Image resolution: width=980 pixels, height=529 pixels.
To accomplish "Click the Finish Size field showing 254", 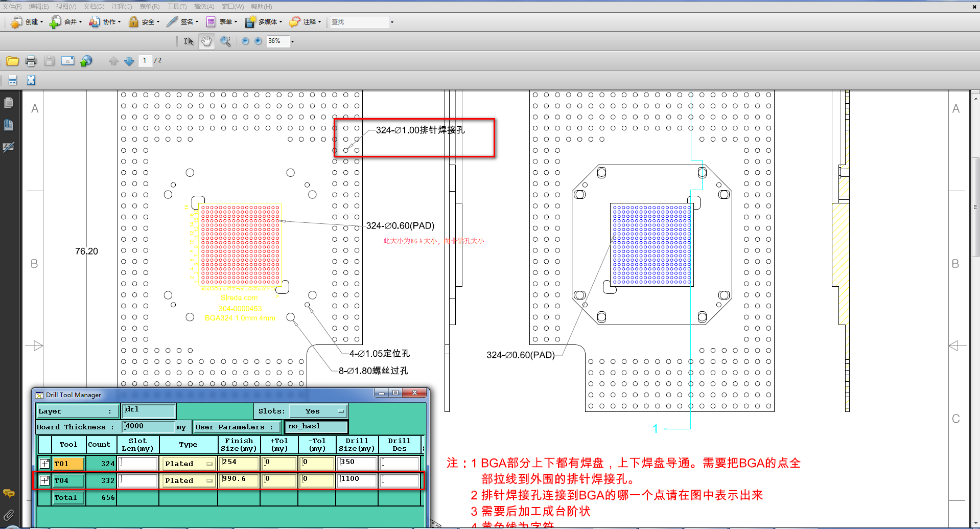I will pyautogui.click(x=239, y=464).
